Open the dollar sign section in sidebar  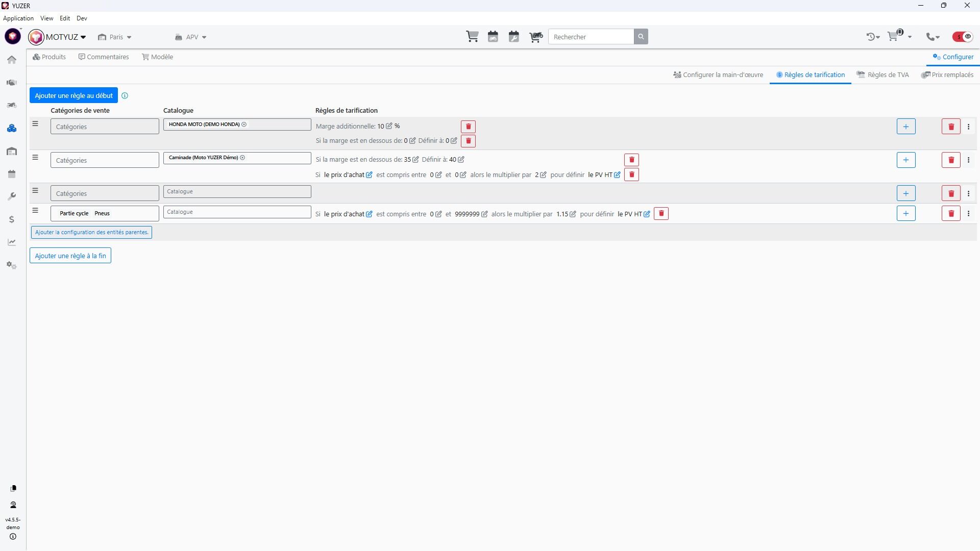[x=12, y=219]
